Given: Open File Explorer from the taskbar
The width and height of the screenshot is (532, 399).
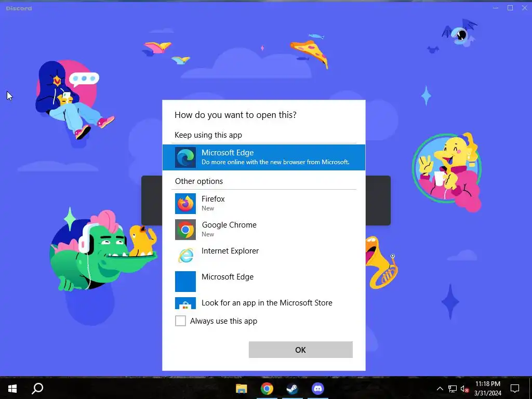Looking at the screenshot, I should pyautogui.click(x=242, y=389).
